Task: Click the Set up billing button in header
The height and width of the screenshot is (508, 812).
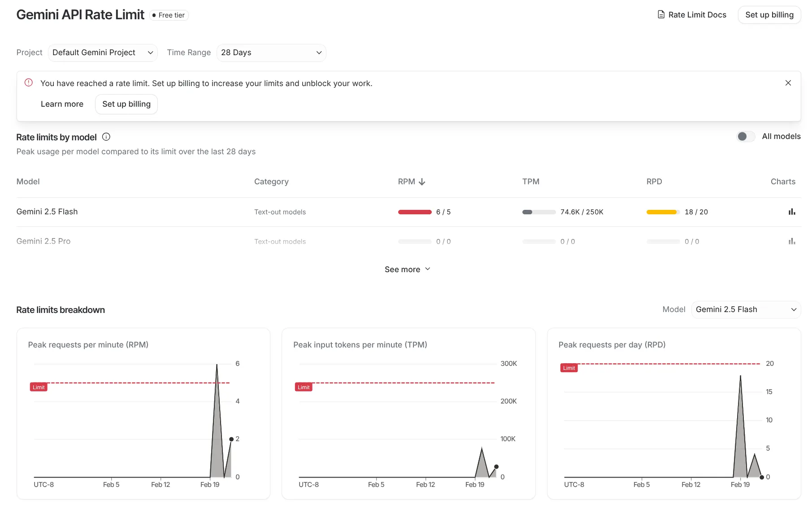Action: tap(769, 15)
